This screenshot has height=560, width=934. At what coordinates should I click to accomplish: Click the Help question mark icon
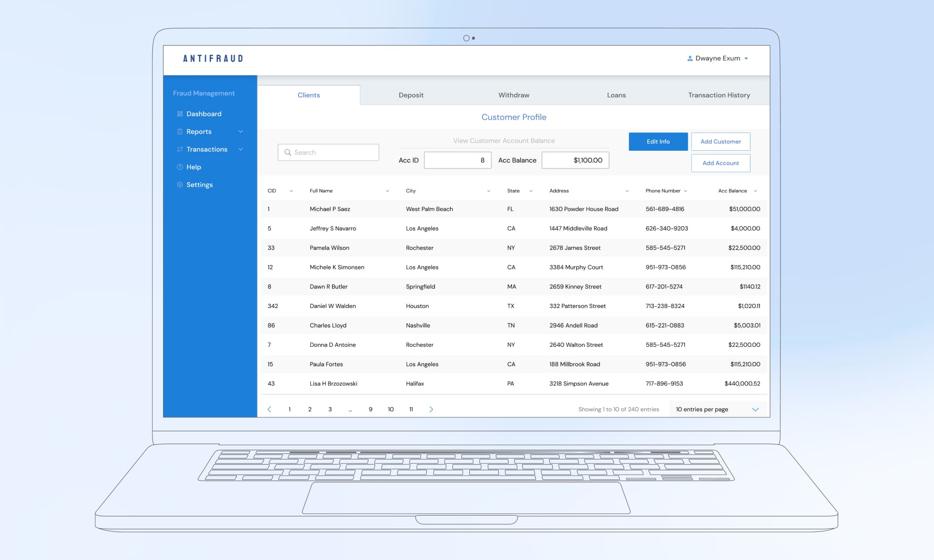[180, 167]
